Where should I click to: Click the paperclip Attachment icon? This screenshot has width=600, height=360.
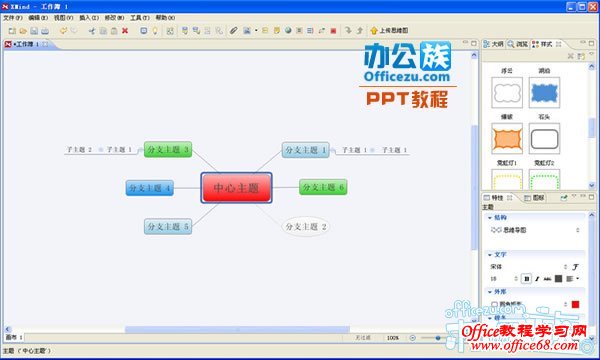click(x=233, y=31)
